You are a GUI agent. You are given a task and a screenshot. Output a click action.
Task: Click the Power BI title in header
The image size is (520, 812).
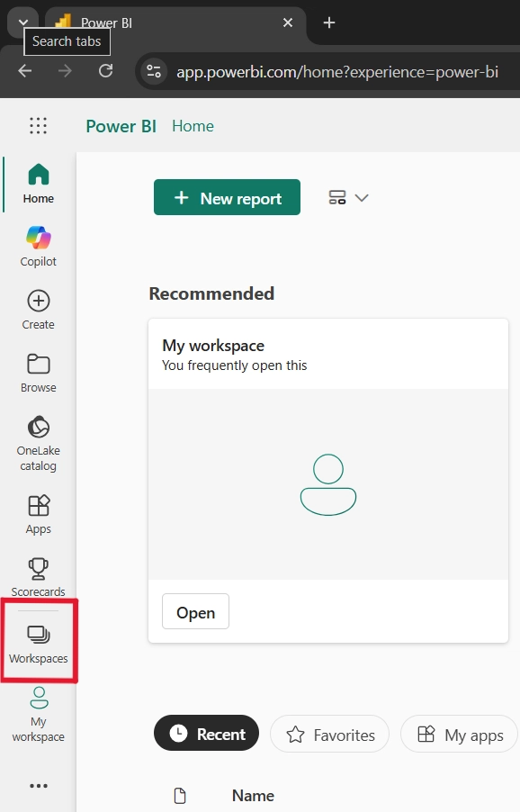click(x=121, y=126)
